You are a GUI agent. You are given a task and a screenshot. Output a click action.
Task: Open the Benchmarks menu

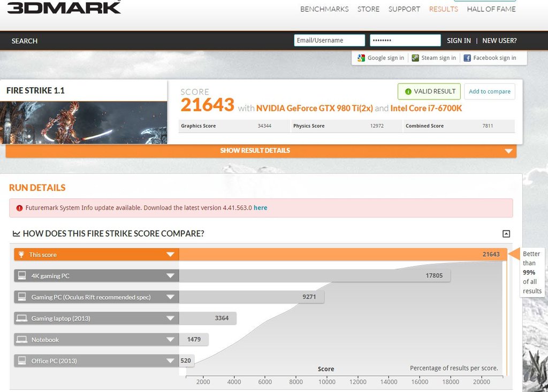point(324,9)
